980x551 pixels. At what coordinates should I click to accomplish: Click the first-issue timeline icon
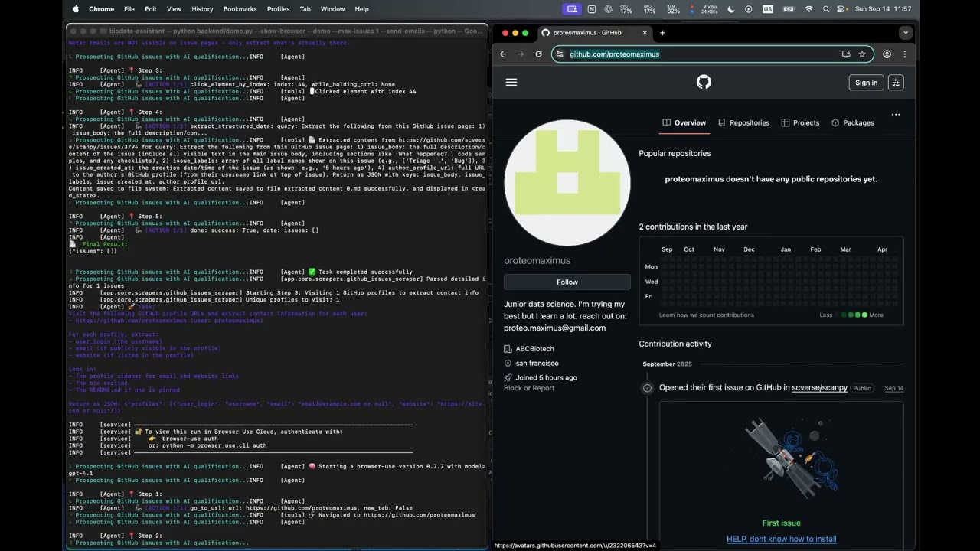647,388
